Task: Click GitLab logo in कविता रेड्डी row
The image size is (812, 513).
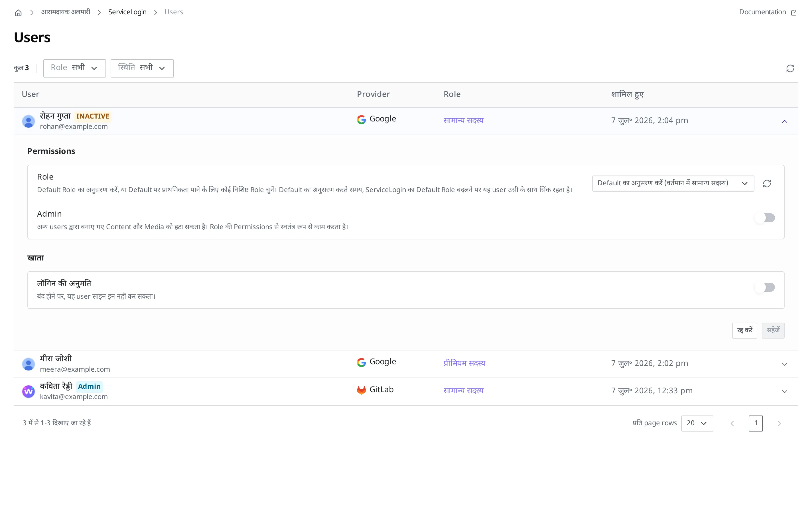Action: [x=361, y=390]
